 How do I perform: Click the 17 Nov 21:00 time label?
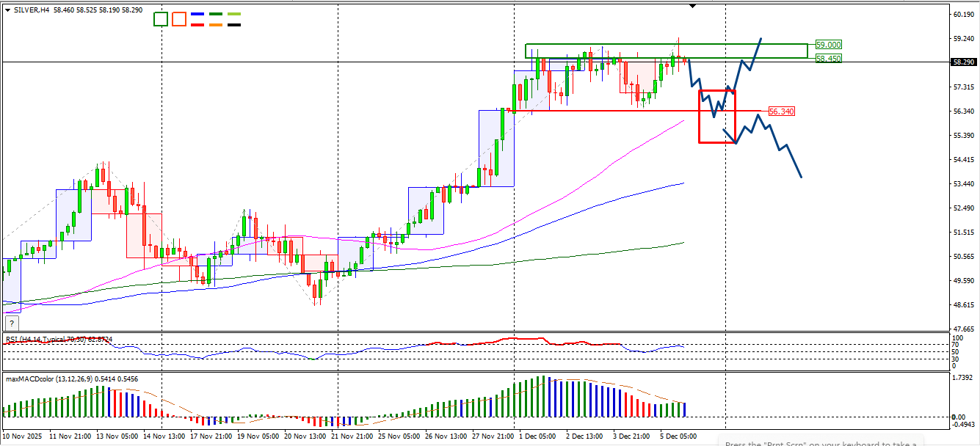(212, 436)
